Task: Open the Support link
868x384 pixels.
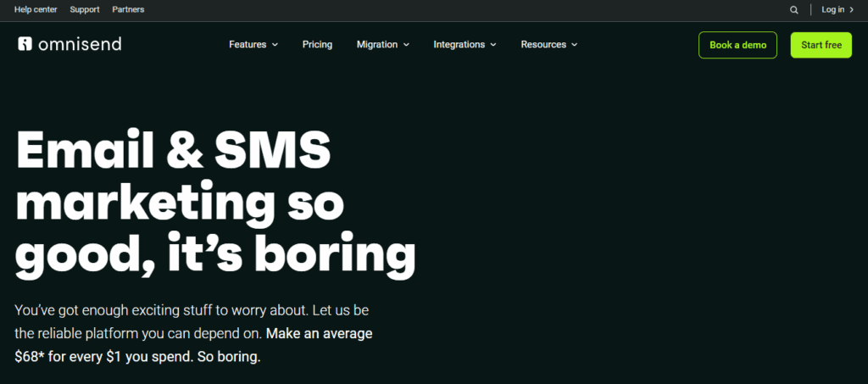Action: [x=85, y=10]
